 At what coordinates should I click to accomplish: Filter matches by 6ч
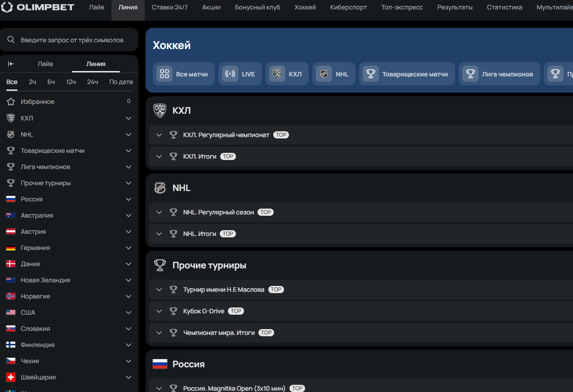pos(51,82)
